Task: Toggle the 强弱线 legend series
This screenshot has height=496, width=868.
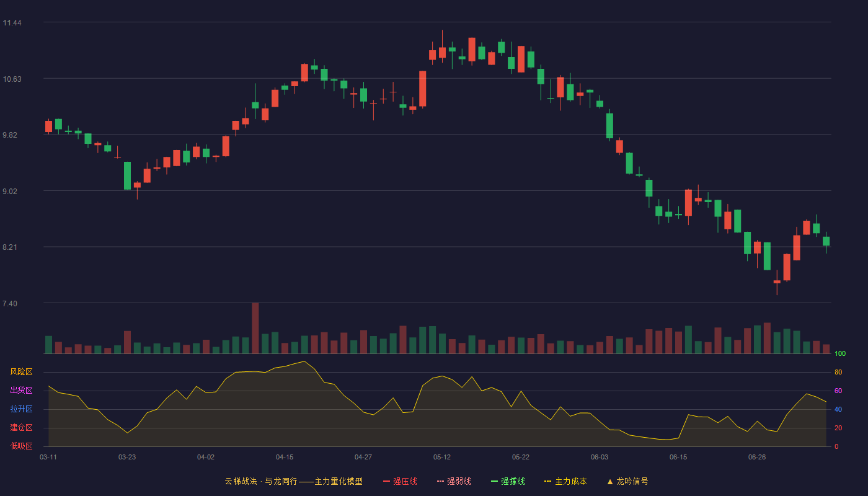Action: tap(454, 481)
